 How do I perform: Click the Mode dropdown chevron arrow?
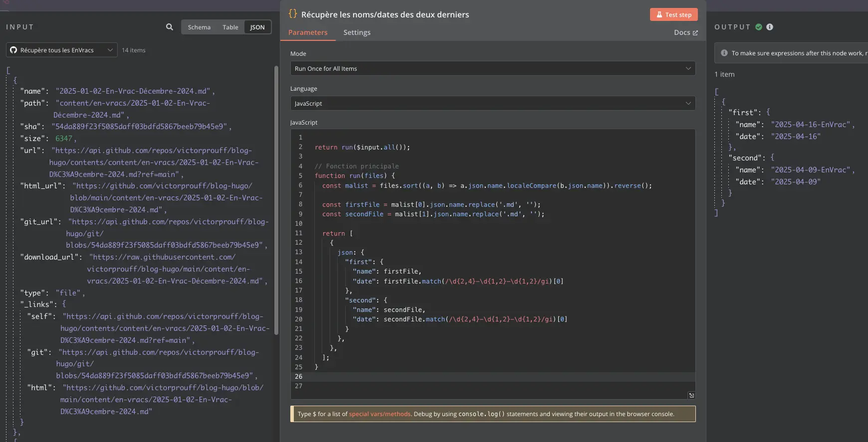coord(688,68)
